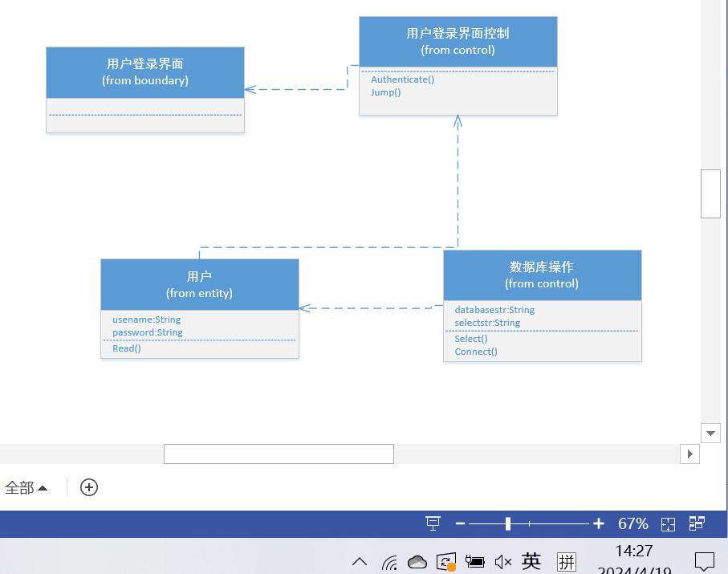Image resolution: width=728 pixels, height=574 pixels.
Task: Click the 67% zoom level
Action: [x=632, y=524]
